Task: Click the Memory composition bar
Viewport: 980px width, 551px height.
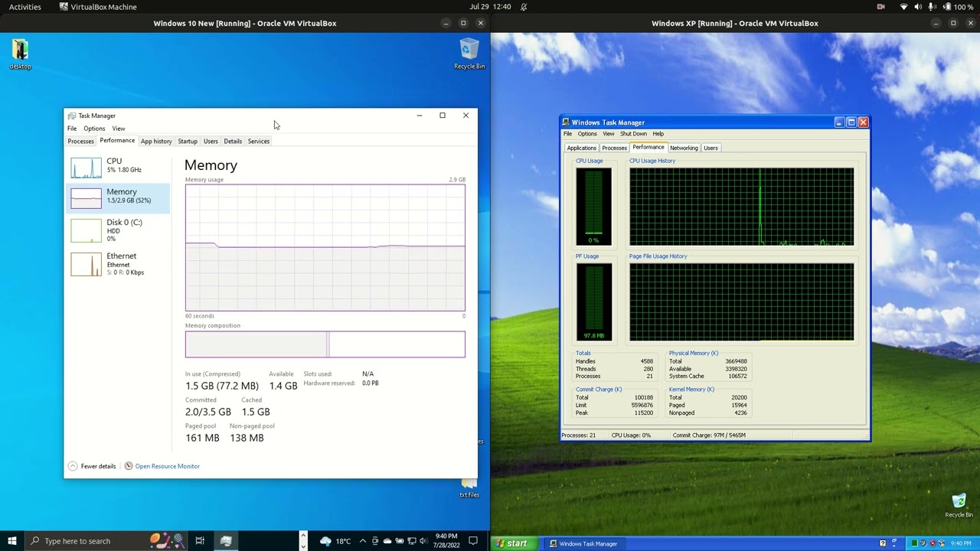Action: (325, 344)
